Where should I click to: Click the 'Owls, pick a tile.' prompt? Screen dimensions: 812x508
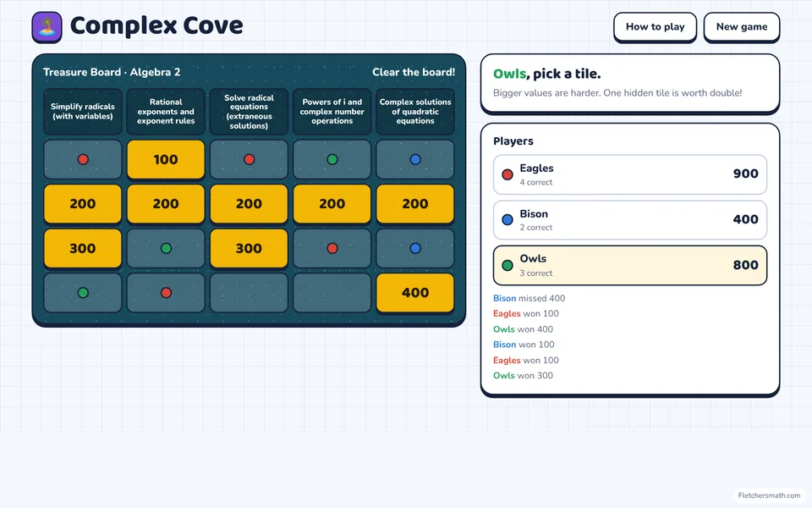(547, 74)
